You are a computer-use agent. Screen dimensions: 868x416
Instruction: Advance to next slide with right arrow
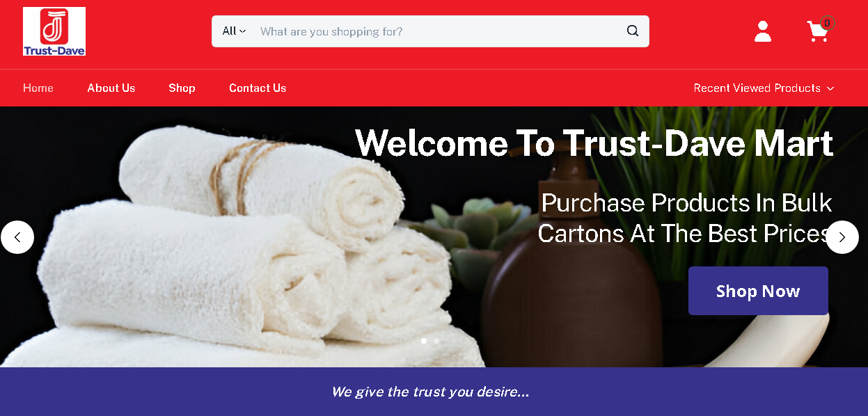click(x=842, y=237)
